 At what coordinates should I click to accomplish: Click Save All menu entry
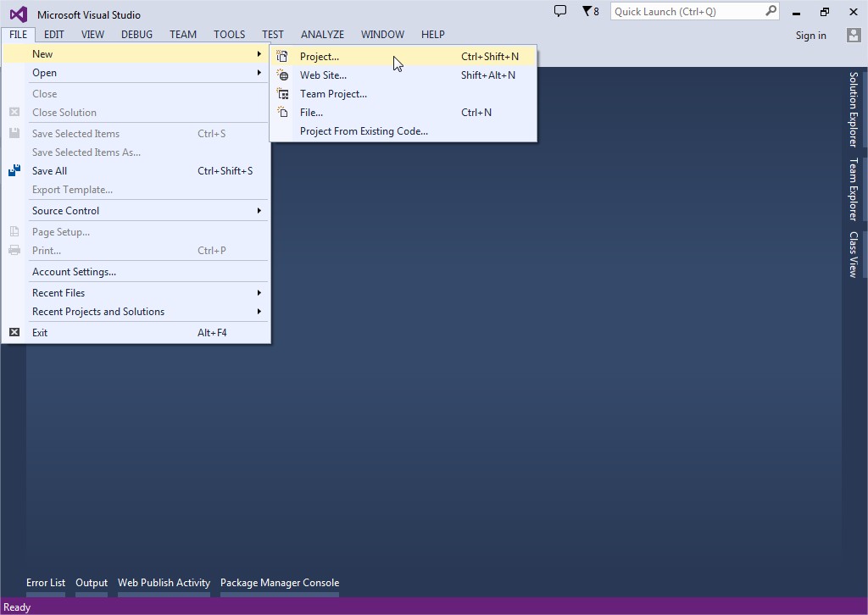click(x=136, y=171)
